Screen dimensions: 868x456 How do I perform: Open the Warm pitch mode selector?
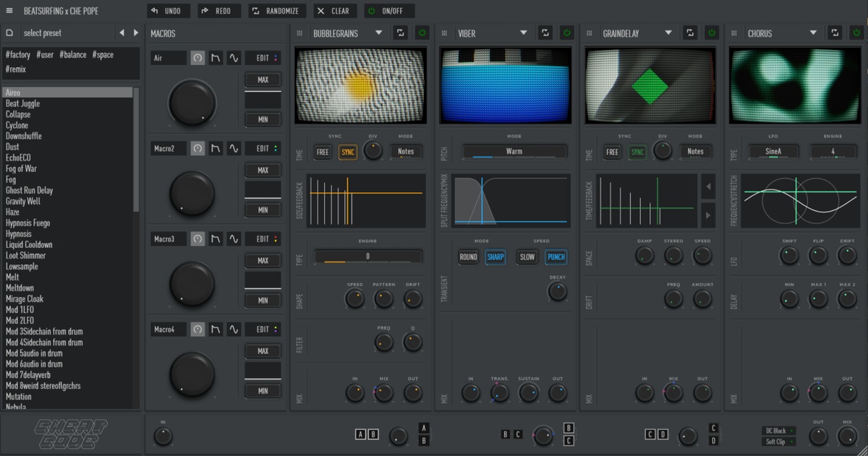point(514,152)
